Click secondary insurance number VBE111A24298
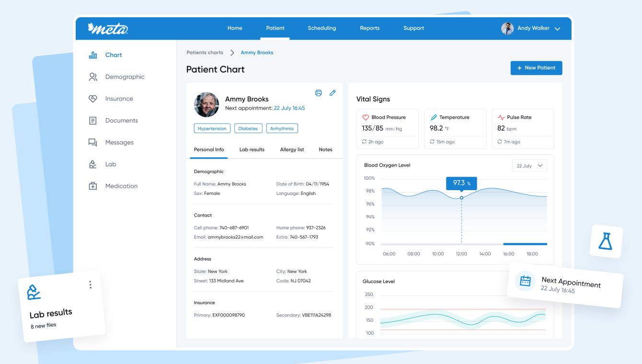This screenshot has height=364, width=642. 316,315
